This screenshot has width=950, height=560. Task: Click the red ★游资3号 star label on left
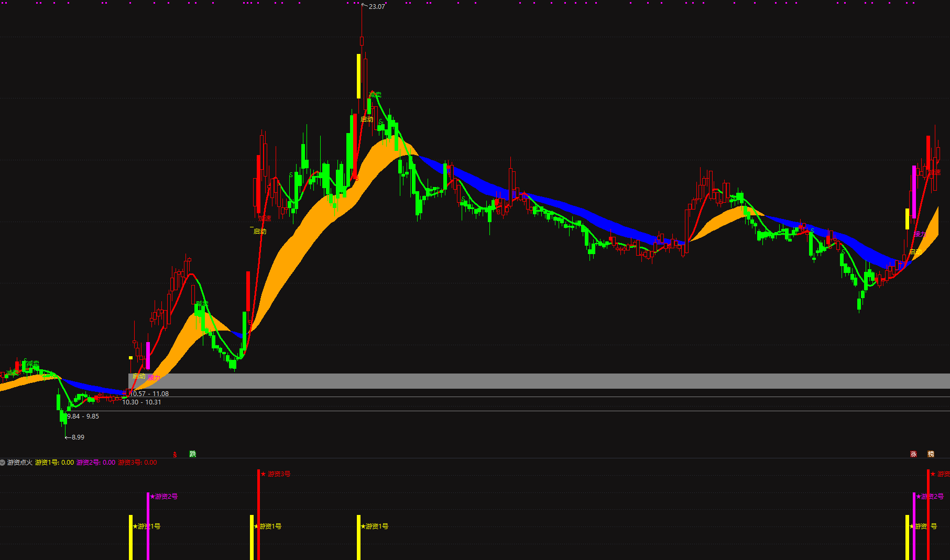click(276, 474)
